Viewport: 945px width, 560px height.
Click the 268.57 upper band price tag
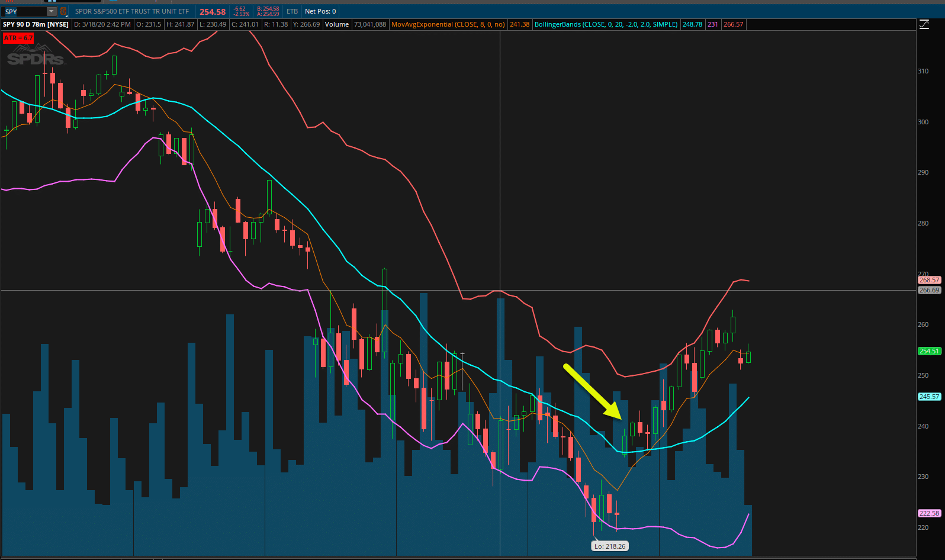(x=929, y=280)
